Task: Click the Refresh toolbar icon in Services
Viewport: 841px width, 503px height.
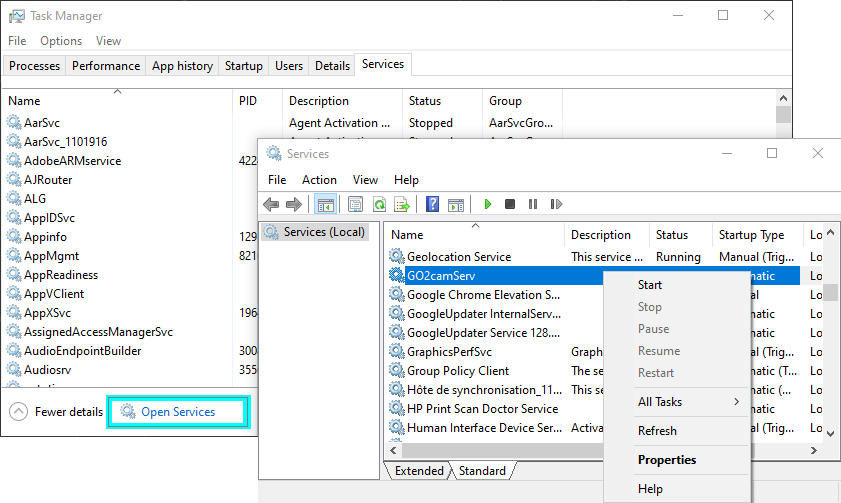Action: tap(379, 204)
